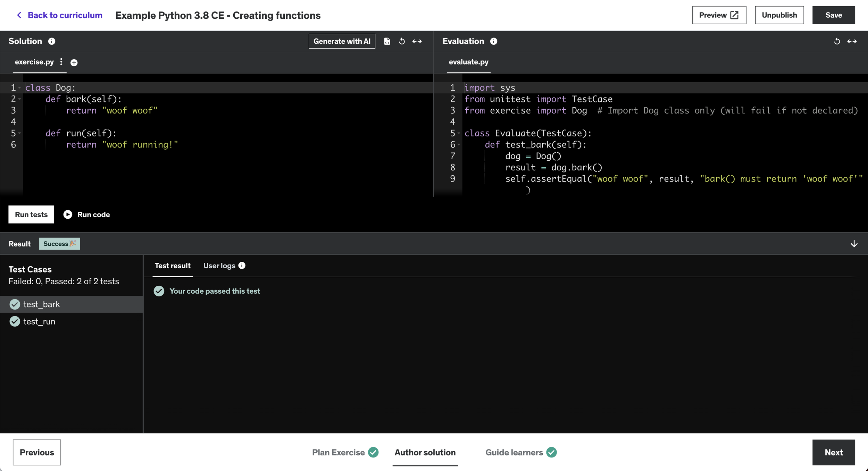Click the Solution info icon

click(52, 41)
